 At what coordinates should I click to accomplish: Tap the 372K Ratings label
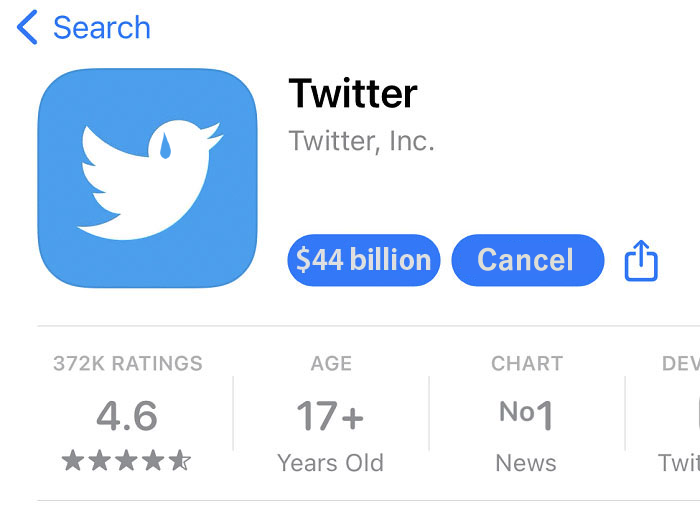127,364
